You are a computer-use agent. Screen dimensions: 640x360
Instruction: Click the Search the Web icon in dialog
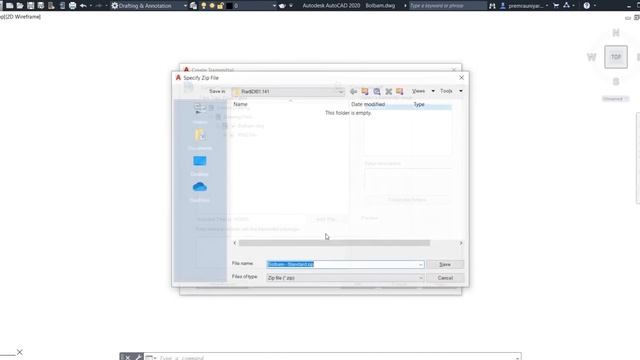[377, 91]
